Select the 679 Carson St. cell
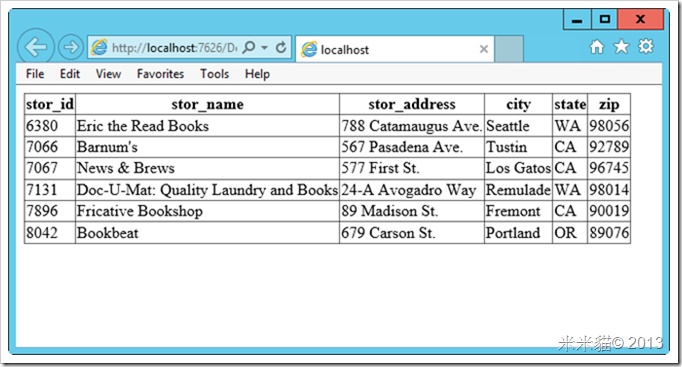The height and width of the screenshot is (367, 682). (412, 233)
